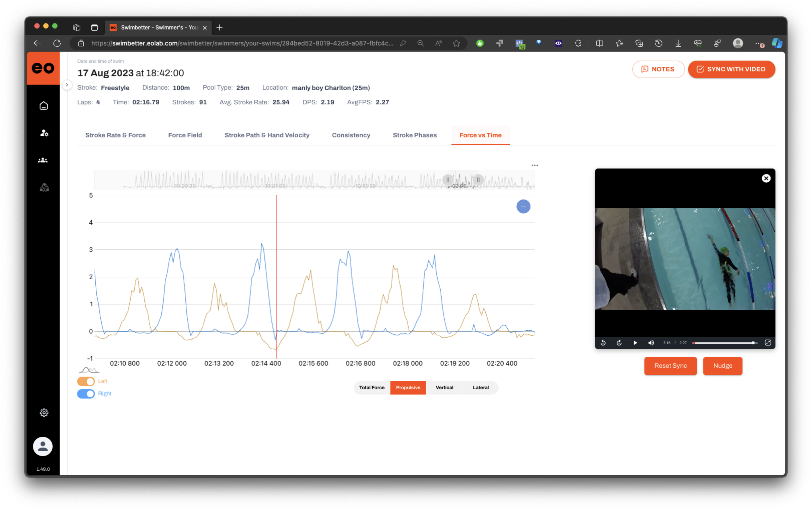Reload the page with the browser refresh icon

[57, 43]
